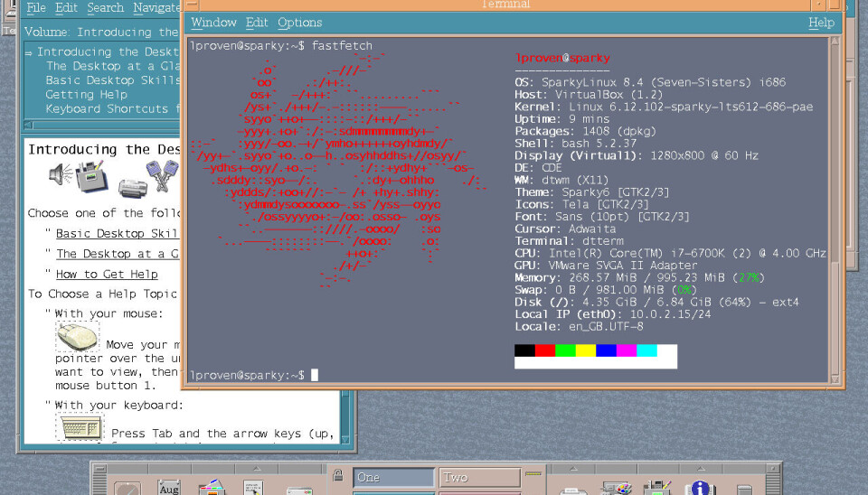Open the help viewer Search menu
The width and height of the screenshot is (868, 495).
pos(105,8)
